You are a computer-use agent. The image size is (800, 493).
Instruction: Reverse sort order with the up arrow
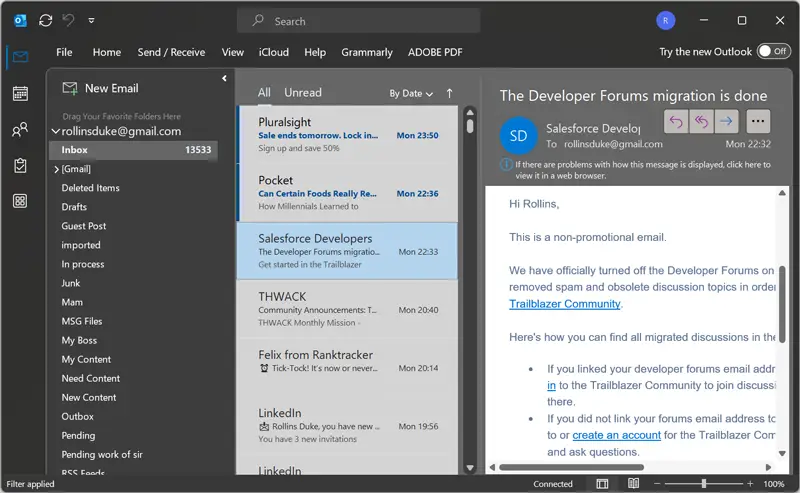click(x=449, y=93)
